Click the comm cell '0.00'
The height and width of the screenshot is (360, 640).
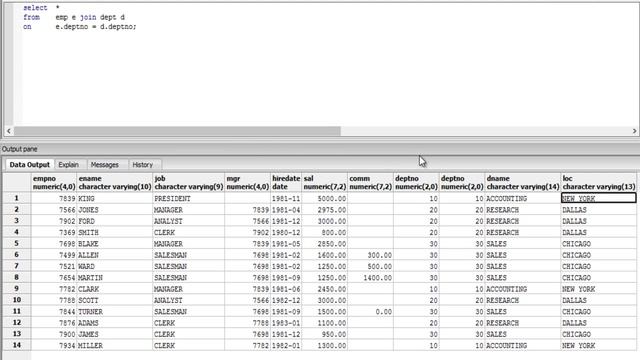[371, 311]
